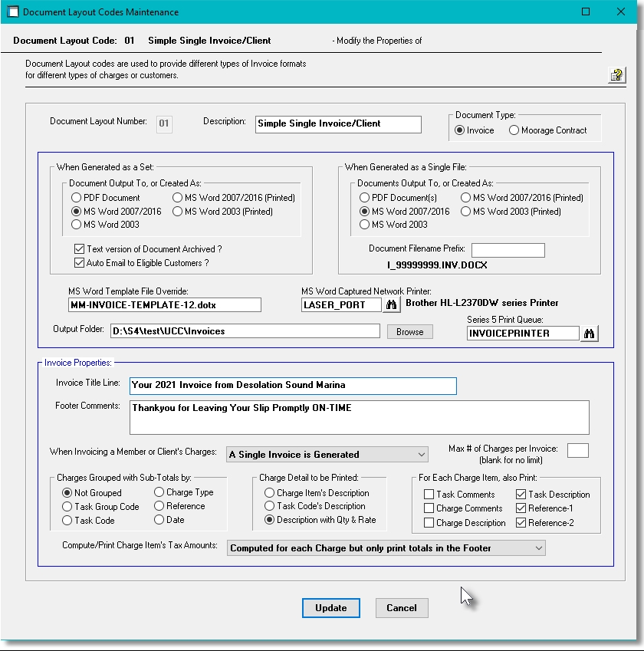
Task: Select Date grouping with sub-totals
Action: click(158, 519)
